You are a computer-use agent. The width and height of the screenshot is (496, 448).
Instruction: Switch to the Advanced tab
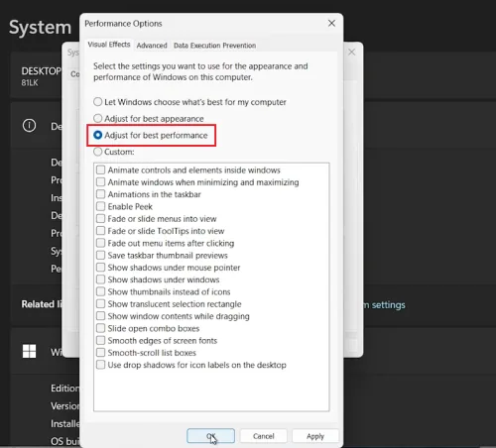click(x=152, y=46)
